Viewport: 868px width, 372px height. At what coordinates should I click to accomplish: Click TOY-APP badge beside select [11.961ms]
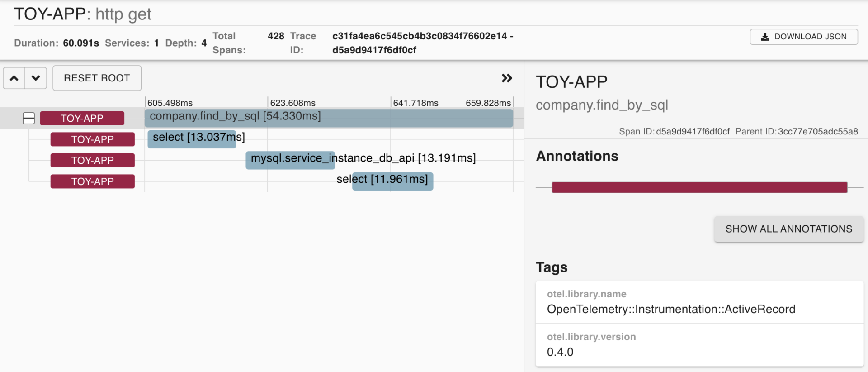coord(92,181)
